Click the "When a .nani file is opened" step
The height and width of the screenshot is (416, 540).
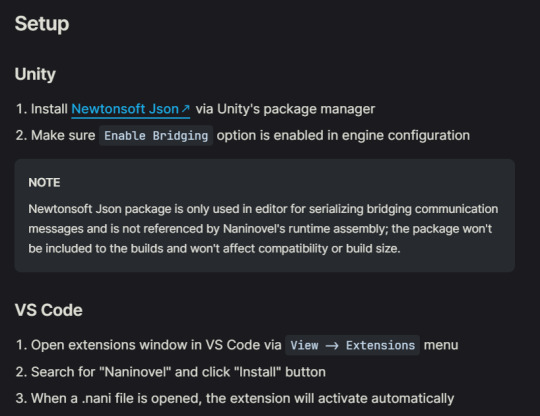[x=242, y=398]
